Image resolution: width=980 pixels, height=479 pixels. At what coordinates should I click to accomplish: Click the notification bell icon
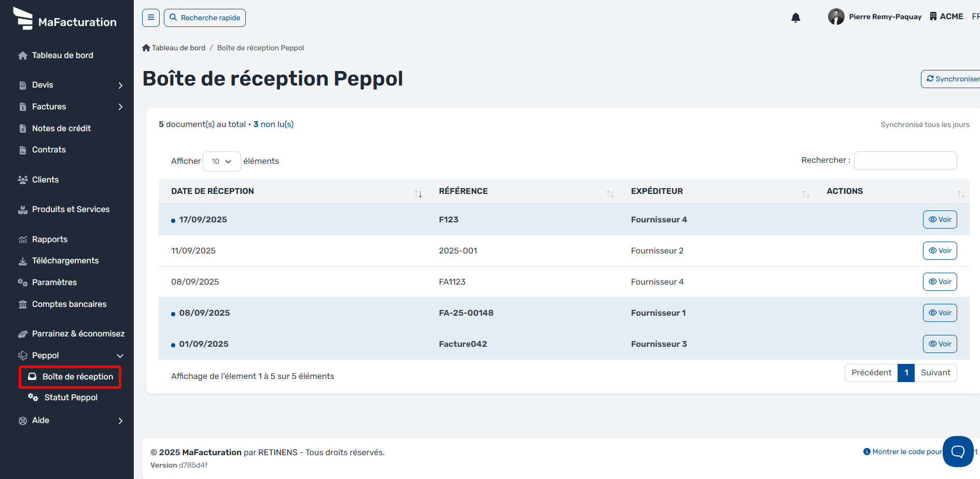pyautogui.click(x=795, y=18)
